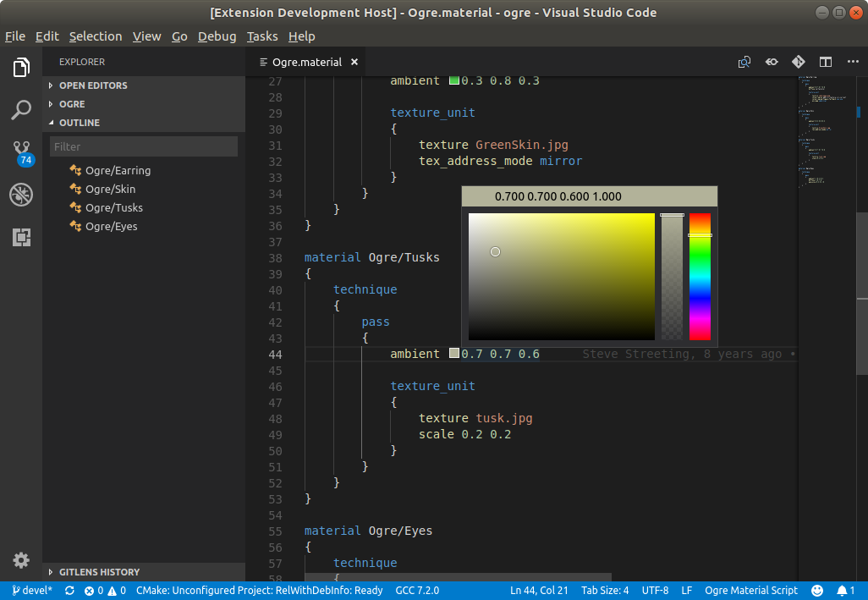This screenshot has height=600, width=868.
Task: Open Source Control view with 74 badge
Action: (22, 153)
